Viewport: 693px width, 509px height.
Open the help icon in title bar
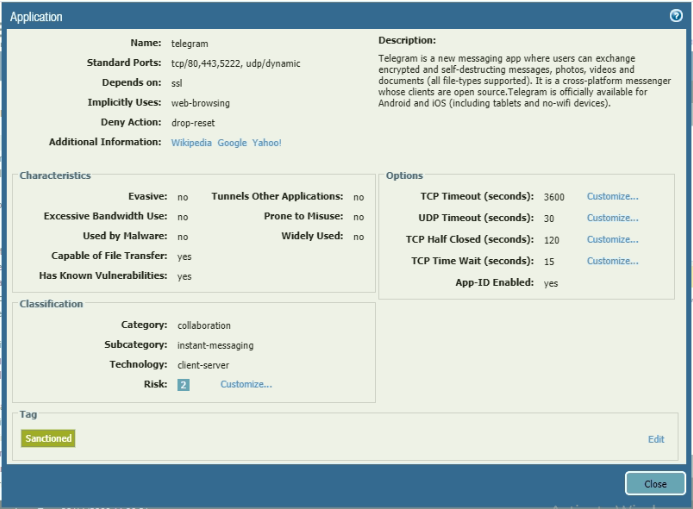coord(676,16)
